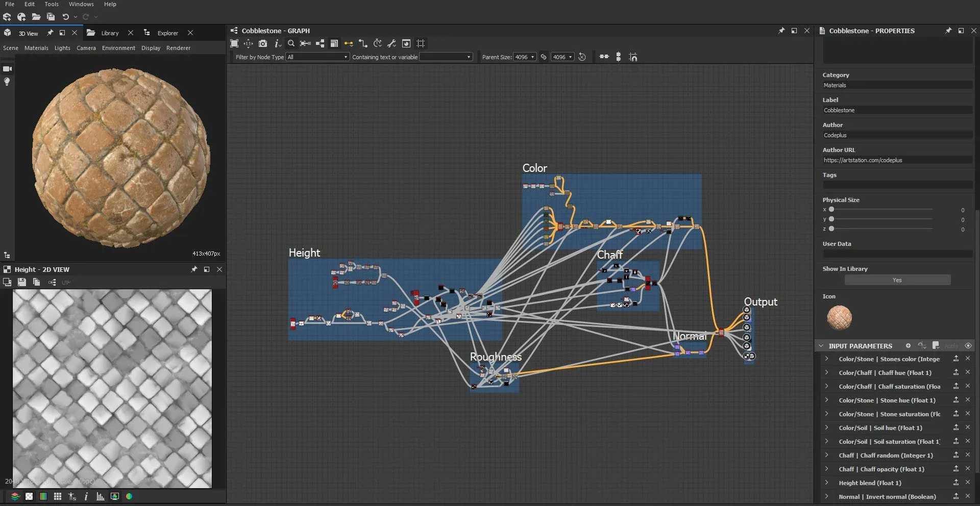The height and width of the screenshot is (506, 980).
Task: Click the yellow link display icon in graph
Action: [x=349, y=43]
